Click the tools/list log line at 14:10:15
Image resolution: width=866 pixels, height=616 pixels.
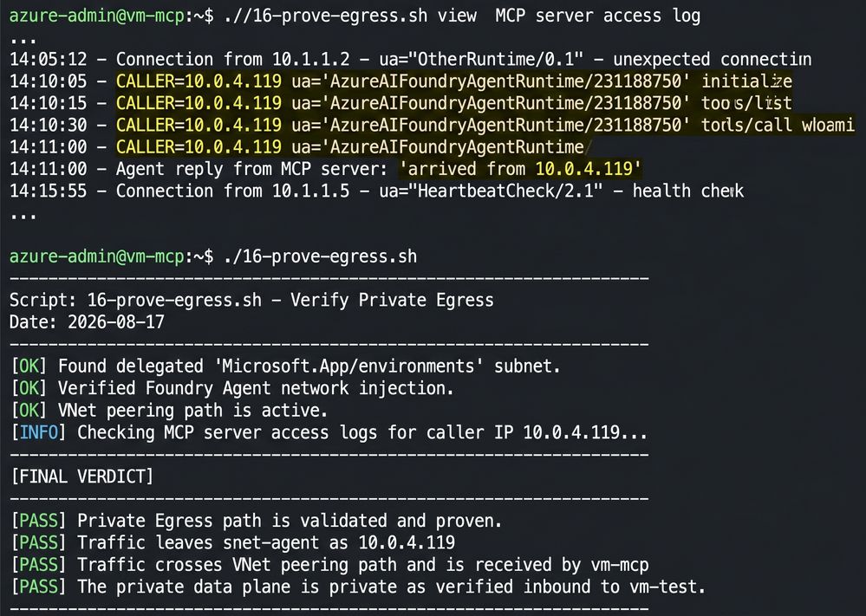[x=401, y=103]
